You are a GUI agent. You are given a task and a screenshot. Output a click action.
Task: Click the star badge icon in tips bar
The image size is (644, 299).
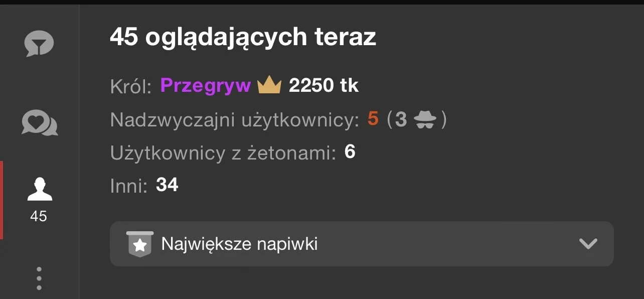140,244
